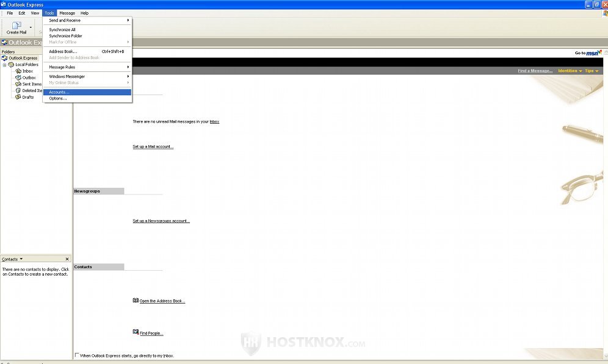The height and width of the screenshot is (364, 608).
Task: Select the Inbox folder icon
Action: click(18, 71)
